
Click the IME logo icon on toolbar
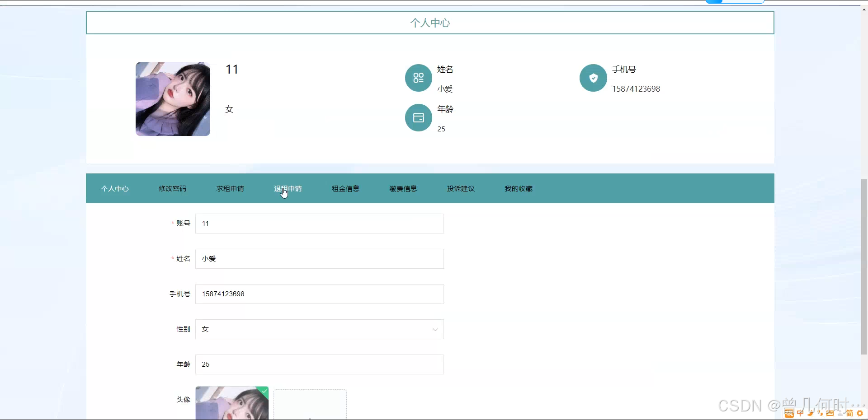pos(789,413)
